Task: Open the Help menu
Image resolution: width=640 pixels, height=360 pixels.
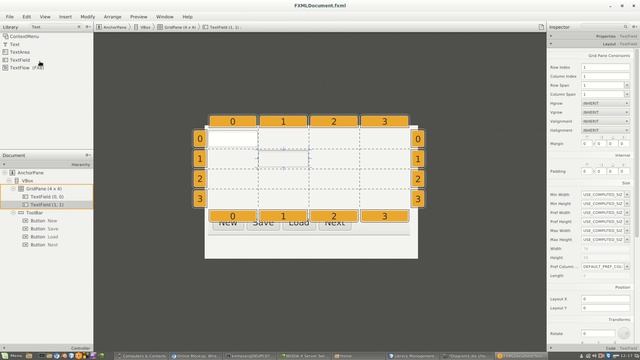Action: tap(187, 17)
